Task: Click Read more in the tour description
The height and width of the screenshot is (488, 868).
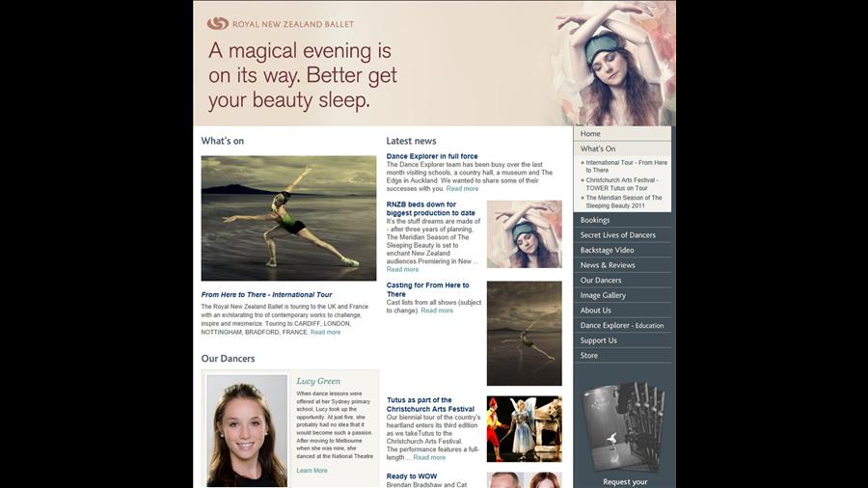Action: pyautogui.click(x=326, y=332)
